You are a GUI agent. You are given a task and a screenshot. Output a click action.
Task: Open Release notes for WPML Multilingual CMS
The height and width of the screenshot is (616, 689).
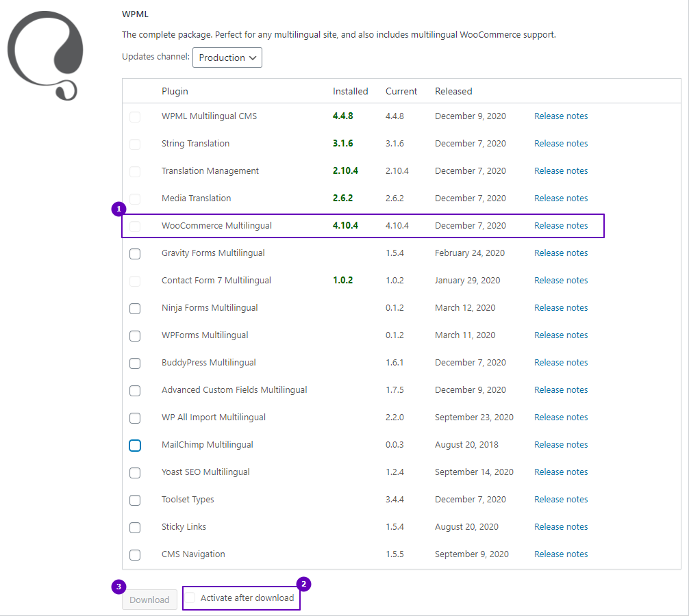561,116
